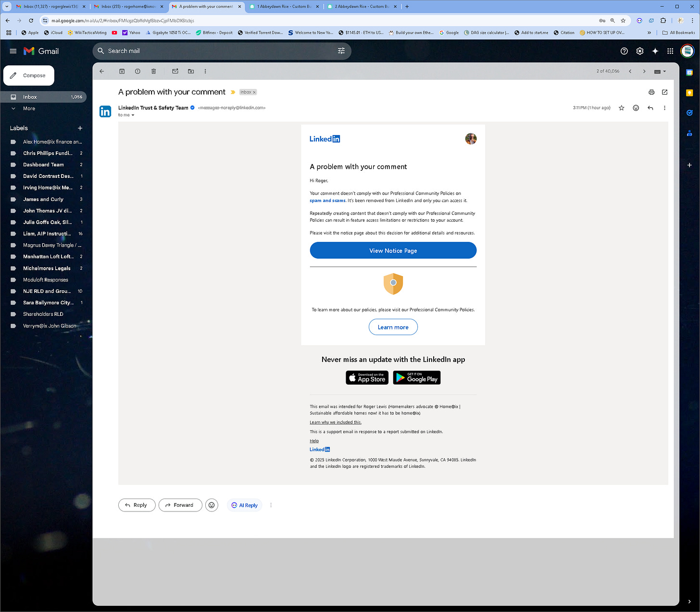This screenshot has height=612, width=700.
Task: Open the email in a new window
Action: tap(664, 92)
